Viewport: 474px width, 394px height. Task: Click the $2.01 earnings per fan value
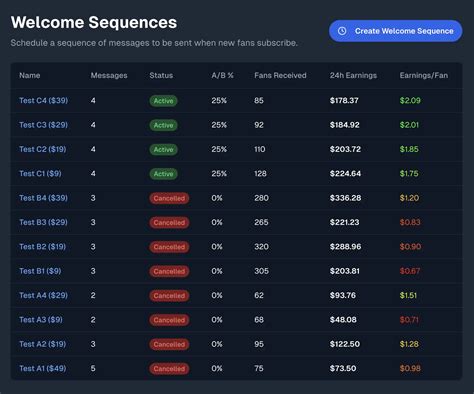pyautogui.click(x=409, y=125)
